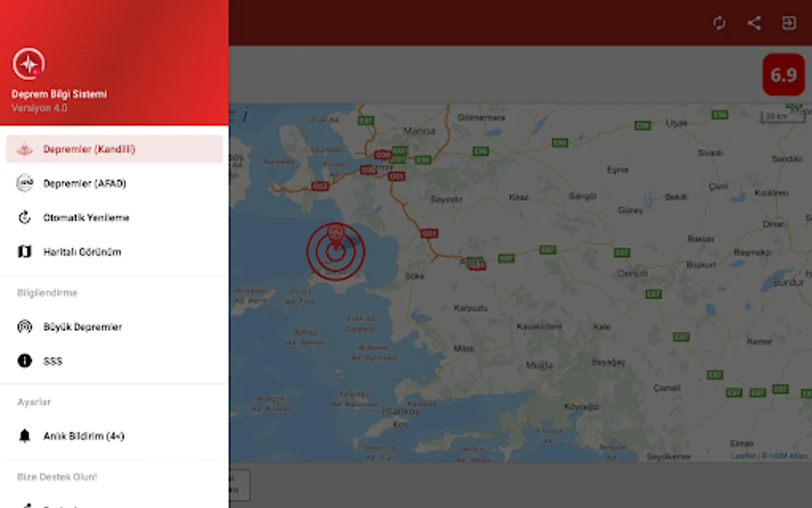Open Anlık Bildirim (4<) notification setting
The width and height of the screenshot is (812, 508).
tap(114, 436)
